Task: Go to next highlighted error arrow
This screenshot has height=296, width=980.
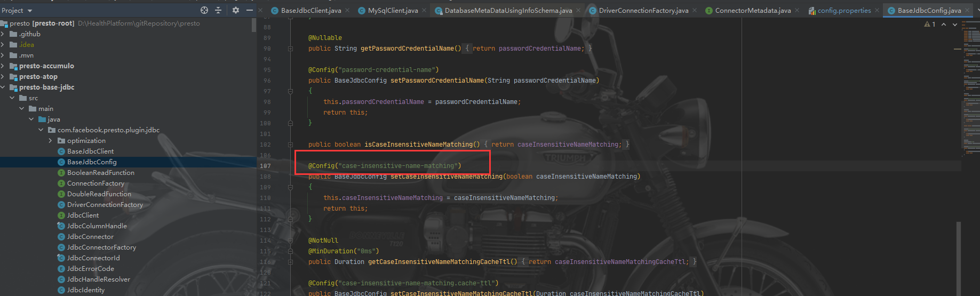Action: (955, 25)
